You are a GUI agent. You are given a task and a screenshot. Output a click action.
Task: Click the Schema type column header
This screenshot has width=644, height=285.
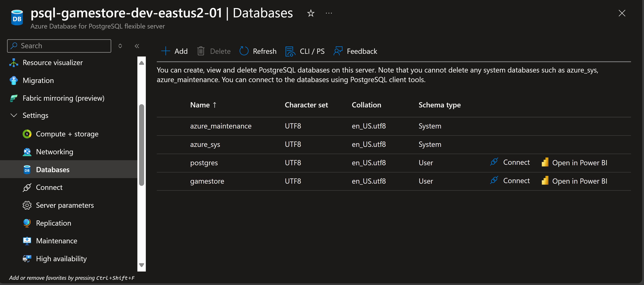point(439,105)
